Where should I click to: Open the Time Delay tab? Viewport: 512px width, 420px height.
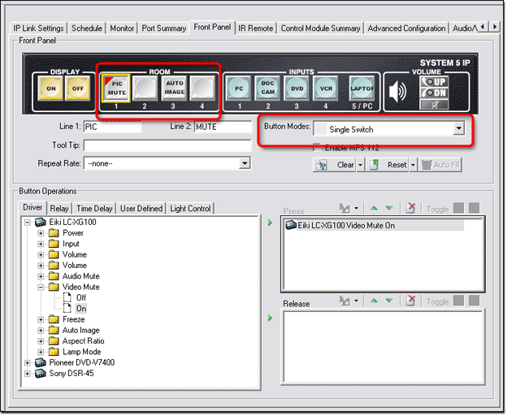[x=95, y=209]
